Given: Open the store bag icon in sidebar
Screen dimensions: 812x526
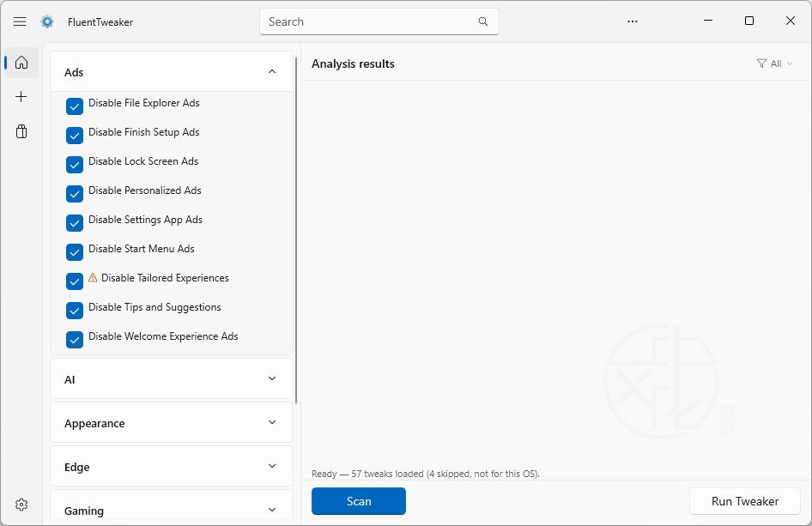Looking at the screenshot, I should click(21, 131).
